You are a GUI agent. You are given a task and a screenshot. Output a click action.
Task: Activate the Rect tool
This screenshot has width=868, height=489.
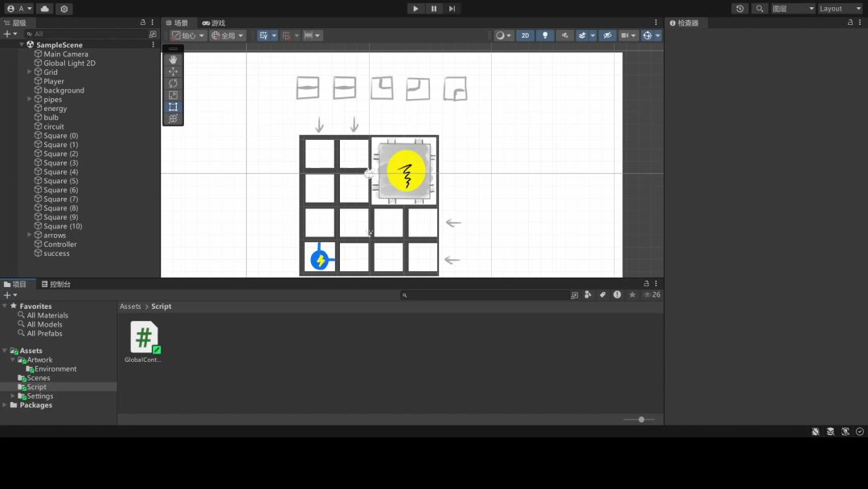click(x=173, y=107)
